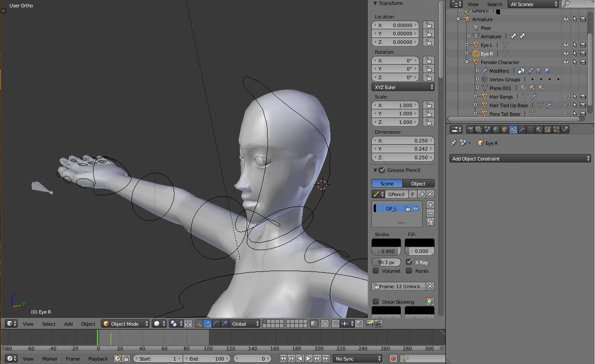
Task: Open the outliner Search menu
Action: (x=495, y=4)
